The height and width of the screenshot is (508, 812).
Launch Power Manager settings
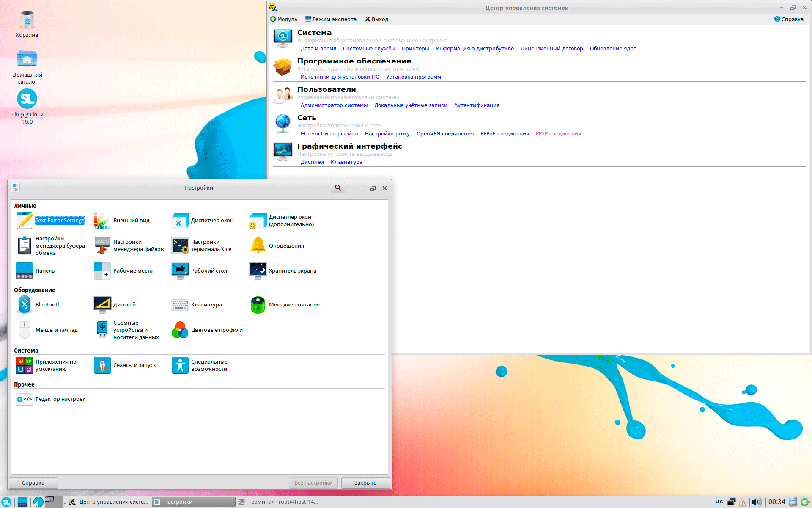point(258,305)
